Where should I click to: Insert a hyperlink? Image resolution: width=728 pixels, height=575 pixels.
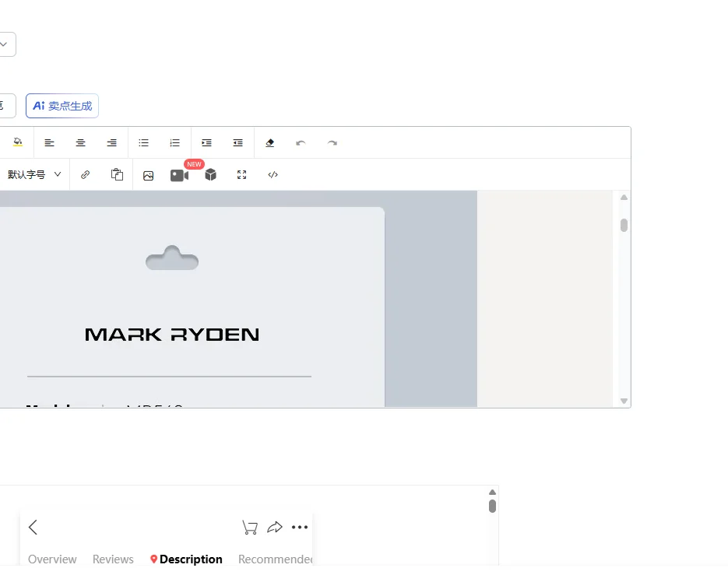click(85, 175)
